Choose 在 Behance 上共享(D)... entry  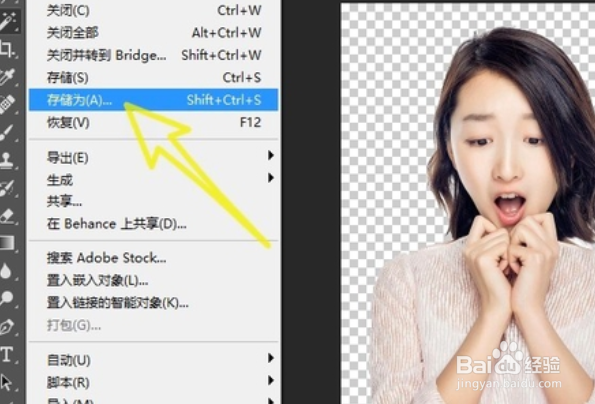[154, 224]
